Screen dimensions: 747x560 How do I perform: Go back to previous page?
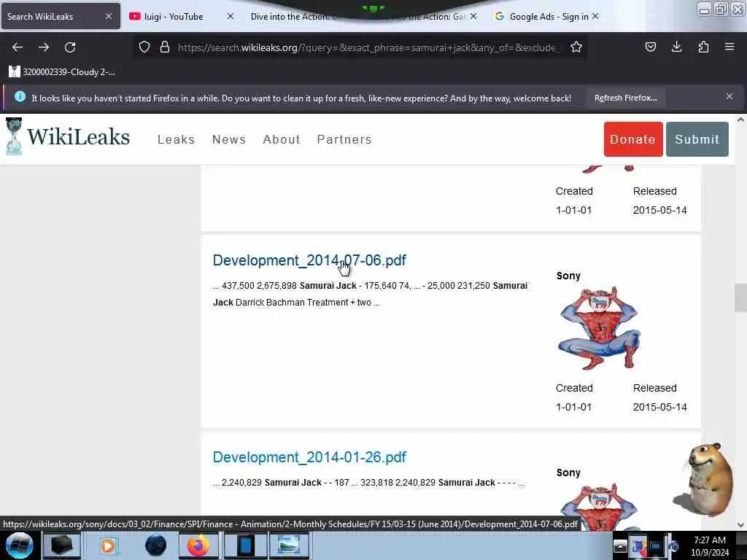(x=18, y=47)
